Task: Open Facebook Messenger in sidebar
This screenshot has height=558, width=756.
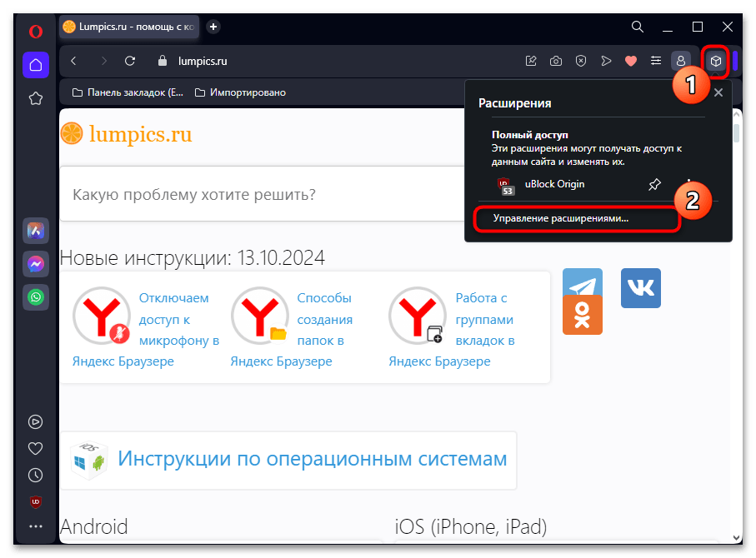Action: point(36,264)
